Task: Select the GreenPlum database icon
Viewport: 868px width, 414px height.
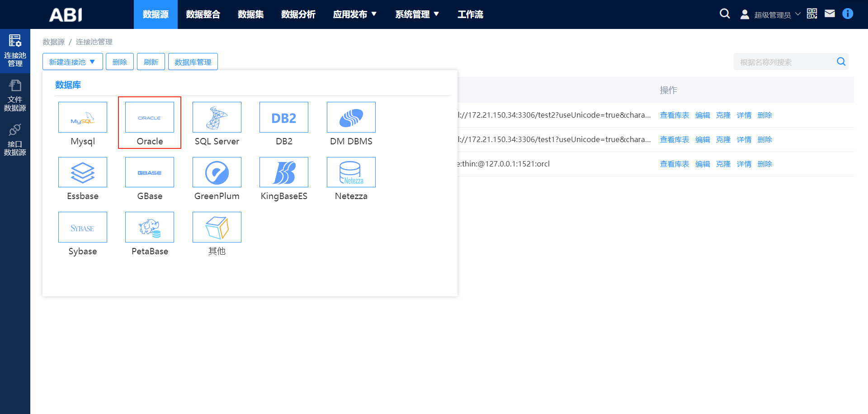Action: click(x=217, y=172)
